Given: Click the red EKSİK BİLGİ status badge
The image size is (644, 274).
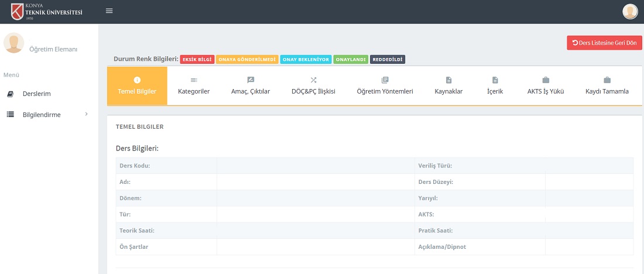Looking at the screenshot, I should click(197, 59).
